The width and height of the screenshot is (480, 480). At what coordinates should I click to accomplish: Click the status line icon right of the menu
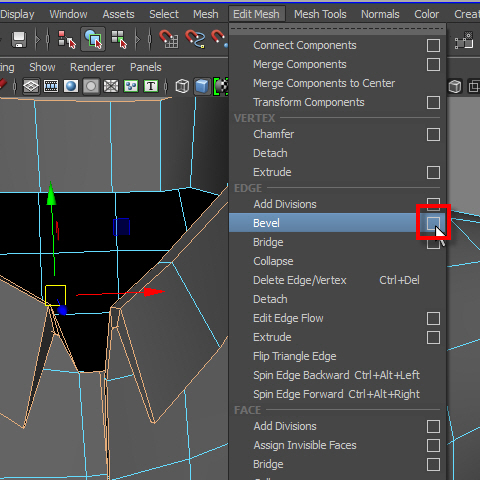coord(464,40)
